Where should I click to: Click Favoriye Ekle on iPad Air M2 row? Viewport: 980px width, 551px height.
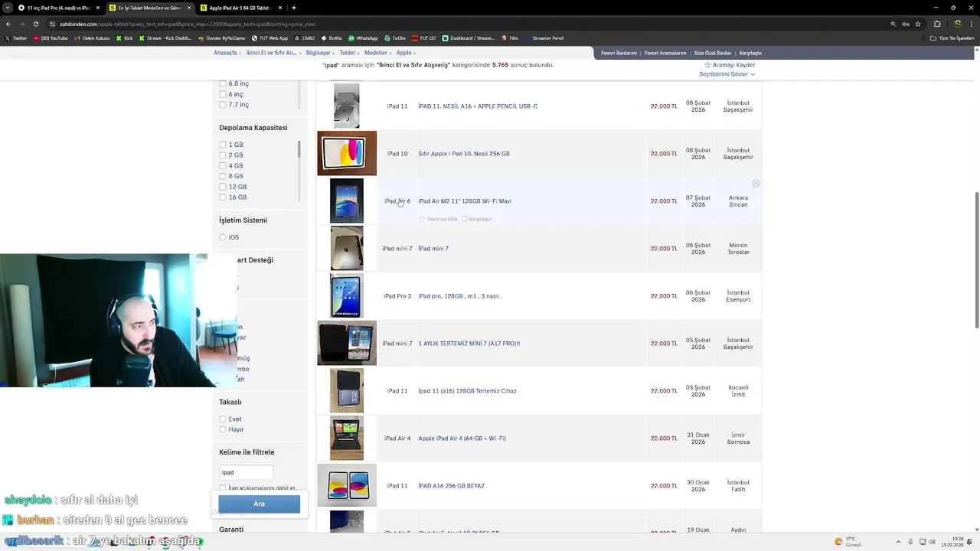438,219
